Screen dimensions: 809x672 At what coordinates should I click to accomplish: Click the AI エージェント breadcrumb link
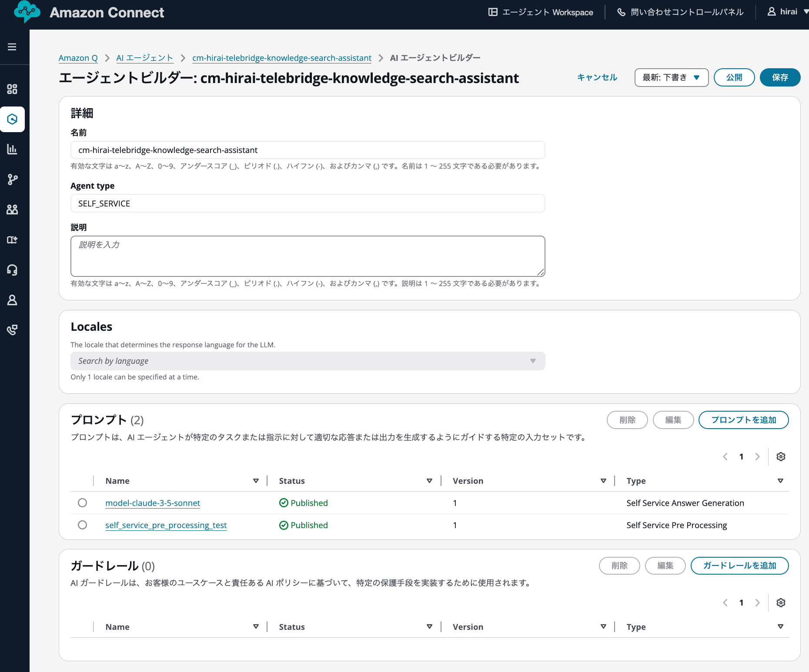[144, 58]
